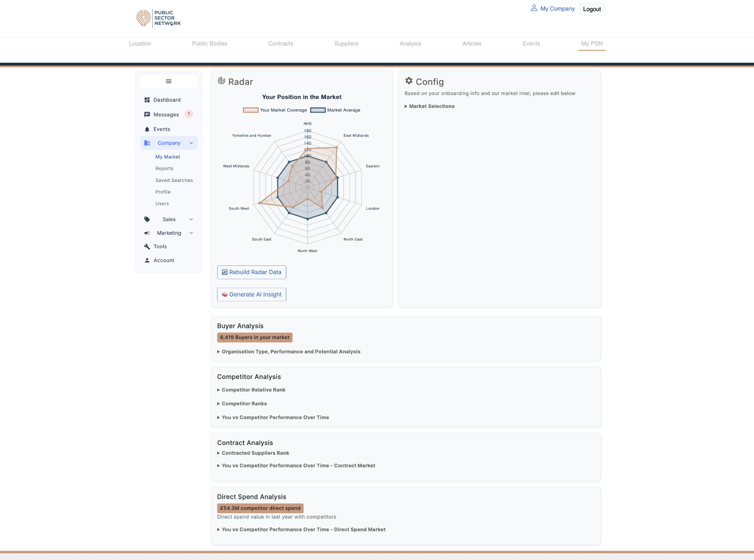Click the Account person icon
The image size is (754, 560).
coord(147,260)
